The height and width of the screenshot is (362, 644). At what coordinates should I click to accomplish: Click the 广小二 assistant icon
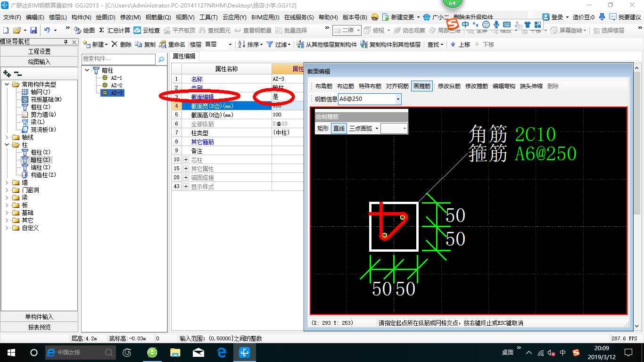pyautogui.click(x=427, y=17)
